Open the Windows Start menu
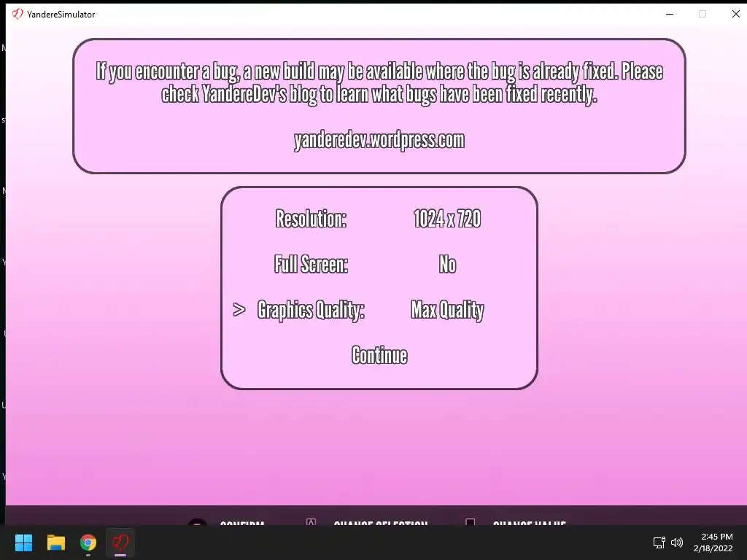This screenshot has width=747, height=560. click(23, 542)
